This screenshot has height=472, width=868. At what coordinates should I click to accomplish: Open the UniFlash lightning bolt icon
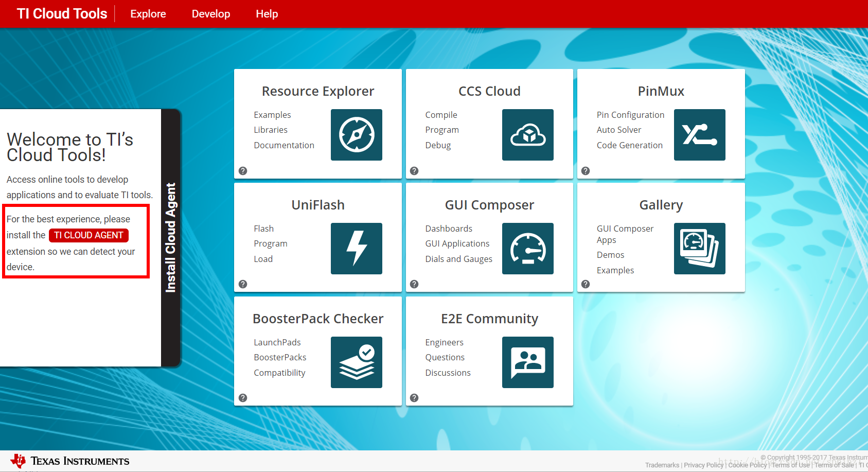pos(357,249)
